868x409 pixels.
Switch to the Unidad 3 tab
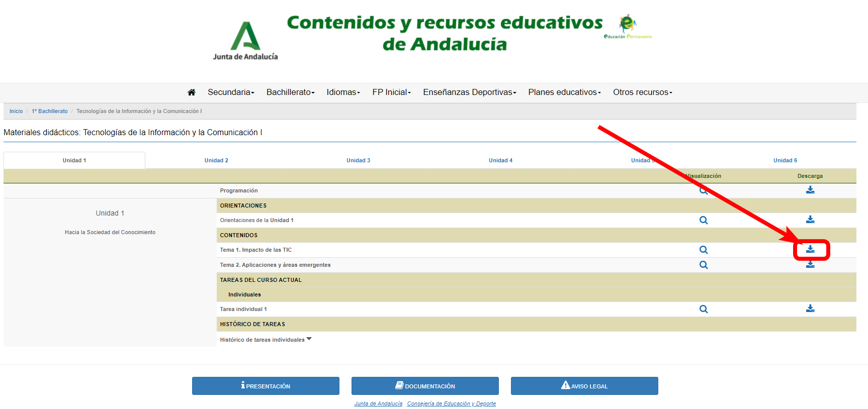pyautogui.click(x=358, y=160)
